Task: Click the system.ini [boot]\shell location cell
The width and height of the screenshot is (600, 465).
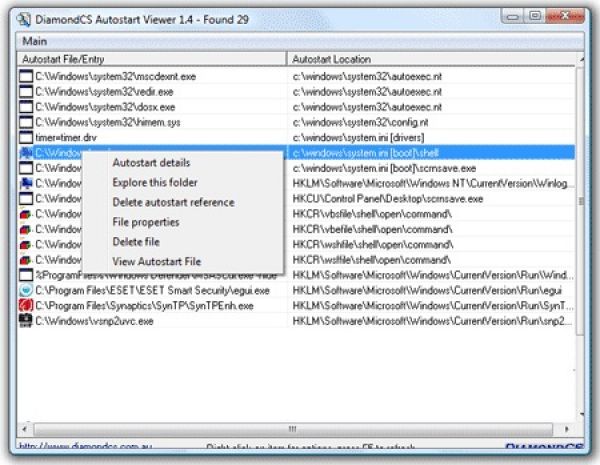Action: tap(365, 153)
